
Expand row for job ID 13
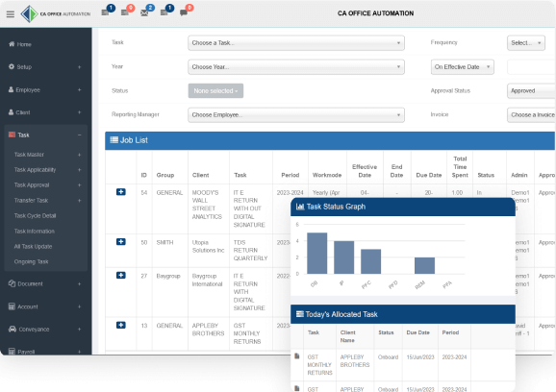[121, 325]
